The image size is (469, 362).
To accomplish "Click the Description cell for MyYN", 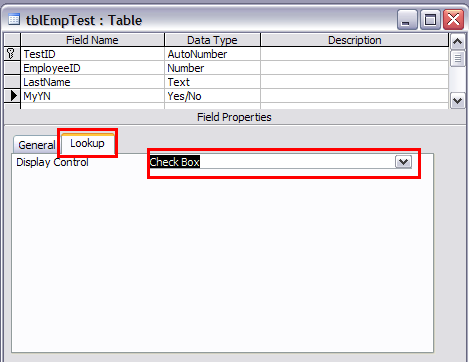I will [x=355, y=96].
